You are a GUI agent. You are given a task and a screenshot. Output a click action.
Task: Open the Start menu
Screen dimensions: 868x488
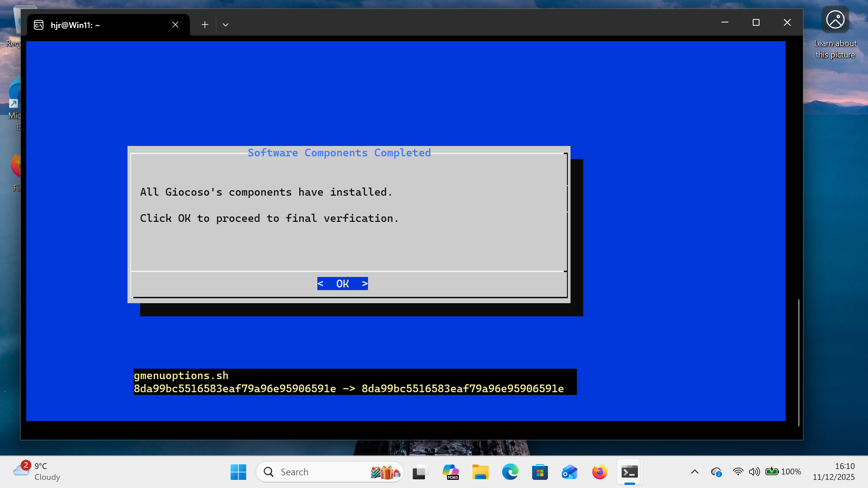(x=238, y=472)
